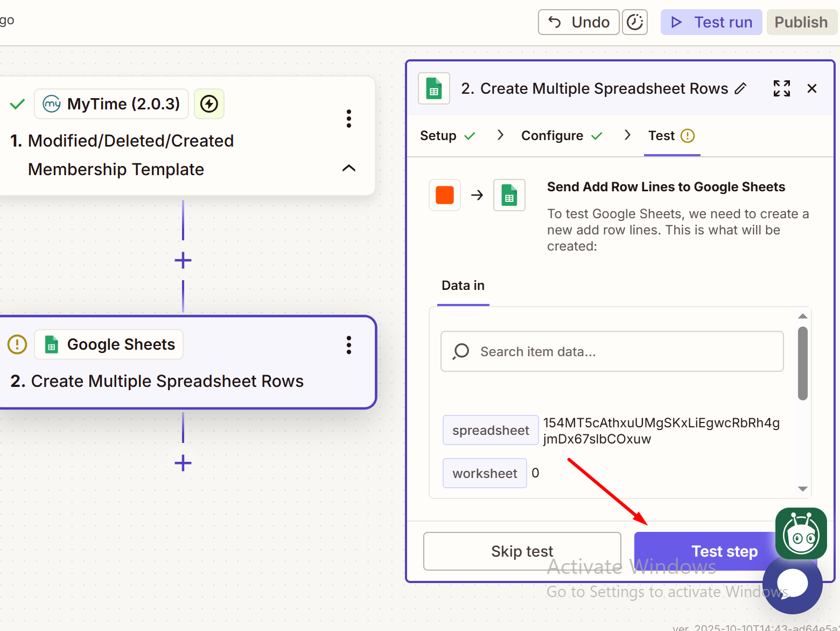Switch to the Configure tab
Viewport: 840px width, 631px height.
tap(562, 136)
